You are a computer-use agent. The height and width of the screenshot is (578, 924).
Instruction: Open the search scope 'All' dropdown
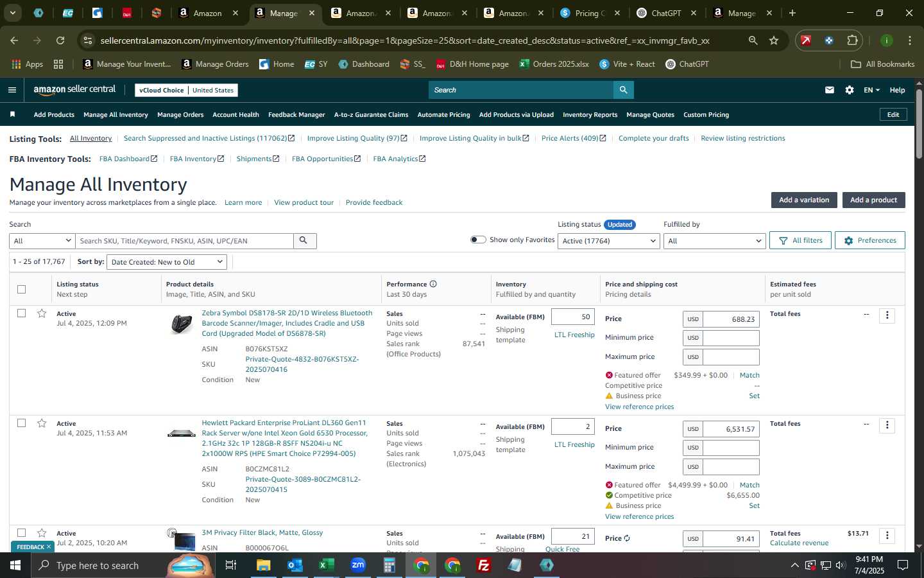coord(42,241)
